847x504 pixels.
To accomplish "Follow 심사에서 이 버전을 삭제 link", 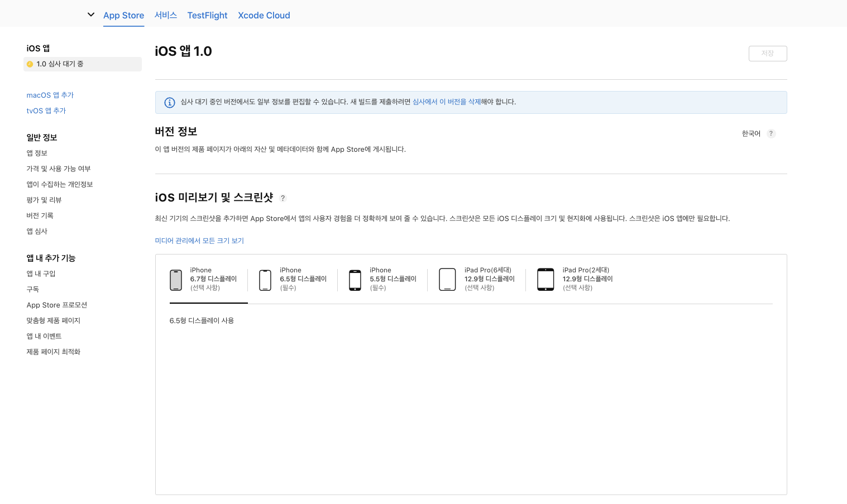I will [x=447, y=102].
